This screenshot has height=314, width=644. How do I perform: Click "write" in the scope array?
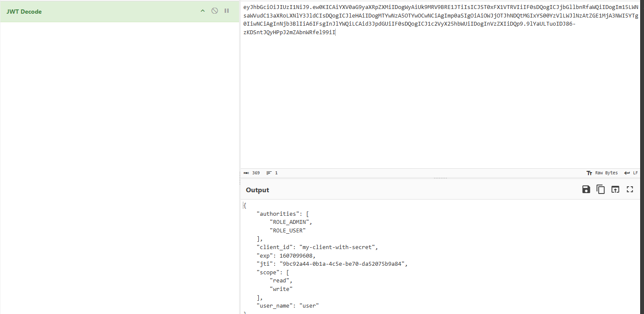tap(281, 289)
